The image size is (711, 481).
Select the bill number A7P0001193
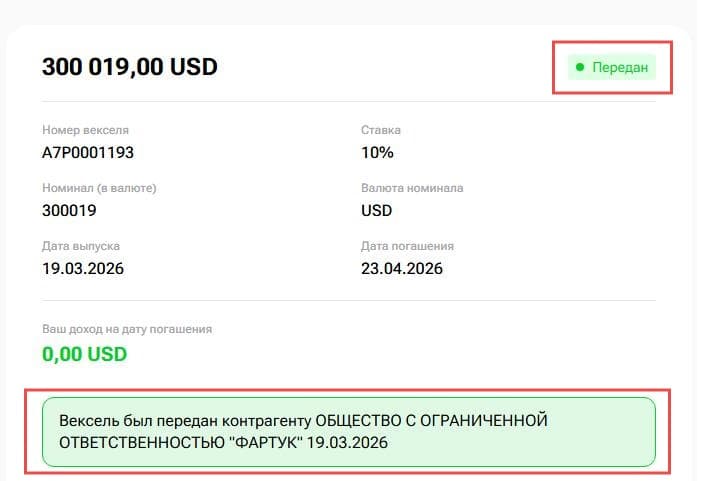88,153
